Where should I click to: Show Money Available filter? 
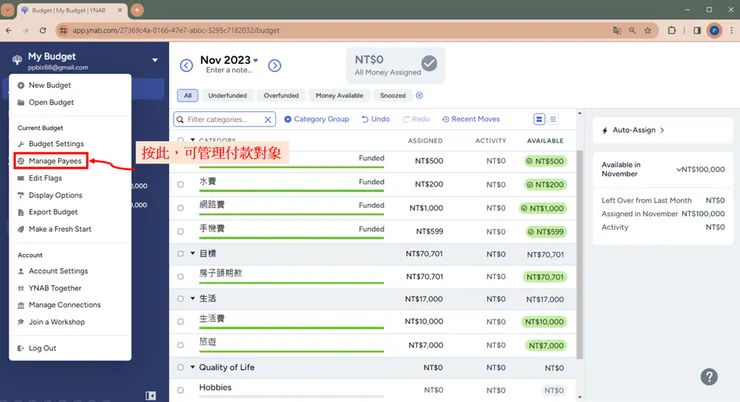pos(339,95)
